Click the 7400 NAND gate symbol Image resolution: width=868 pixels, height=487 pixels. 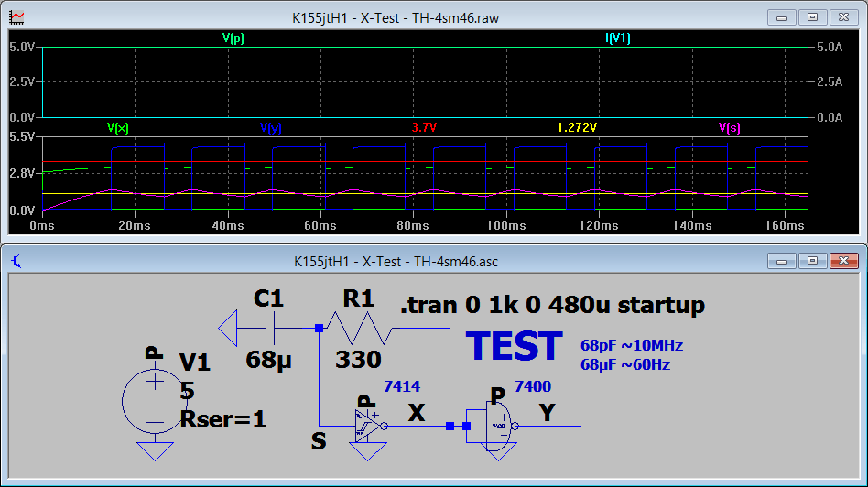click(499, 426)
